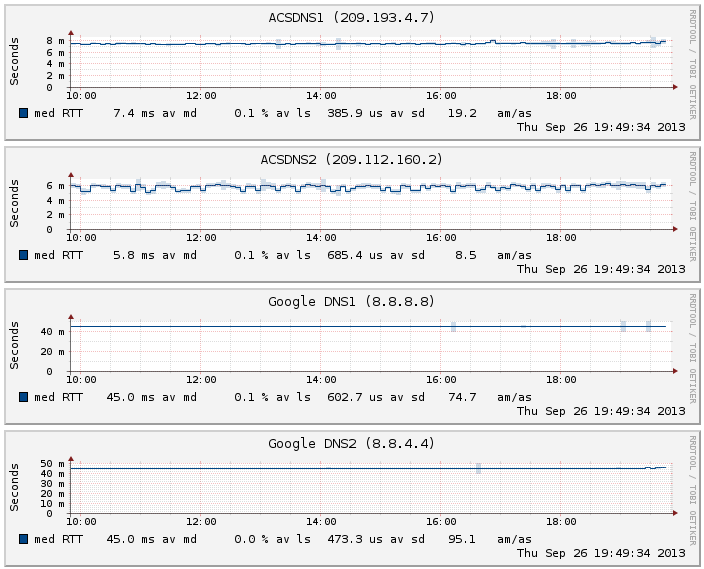Click the red y-axis arrow atop Google DNS2 graph
This screenshot has height=569, width=704.
(x=70, y=458)
